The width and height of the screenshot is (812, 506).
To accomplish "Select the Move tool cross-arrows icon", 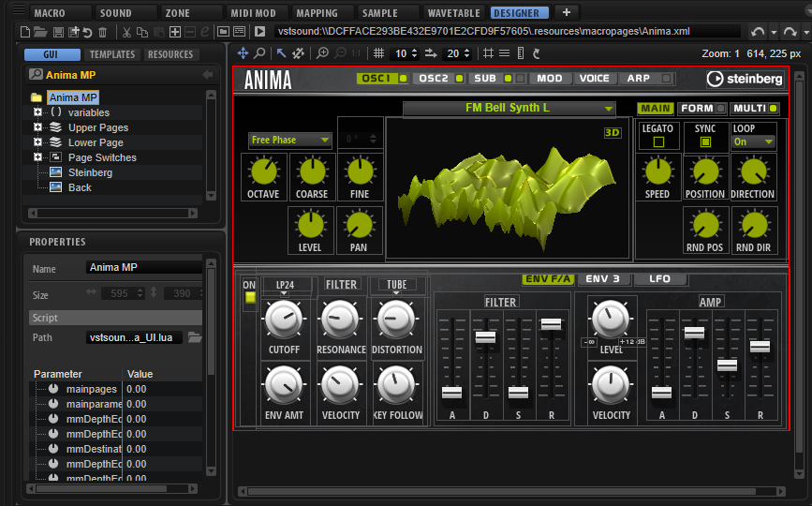I will (243, 52).
